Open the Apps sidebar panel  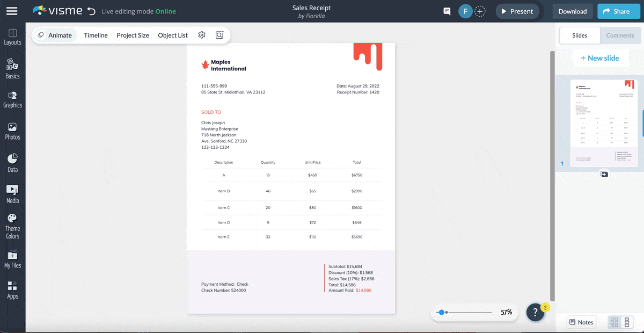(12, 290)
